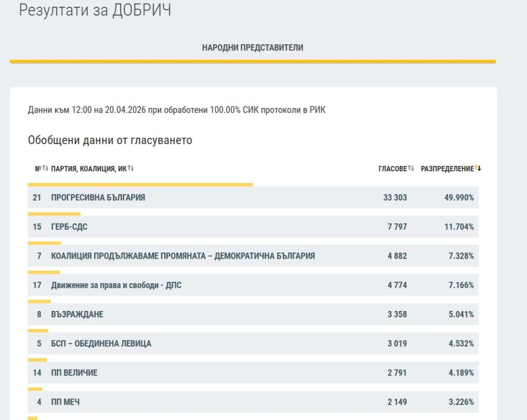
Task: Click the ГЛАСОВЕ column header text
Action: point(392,169)
